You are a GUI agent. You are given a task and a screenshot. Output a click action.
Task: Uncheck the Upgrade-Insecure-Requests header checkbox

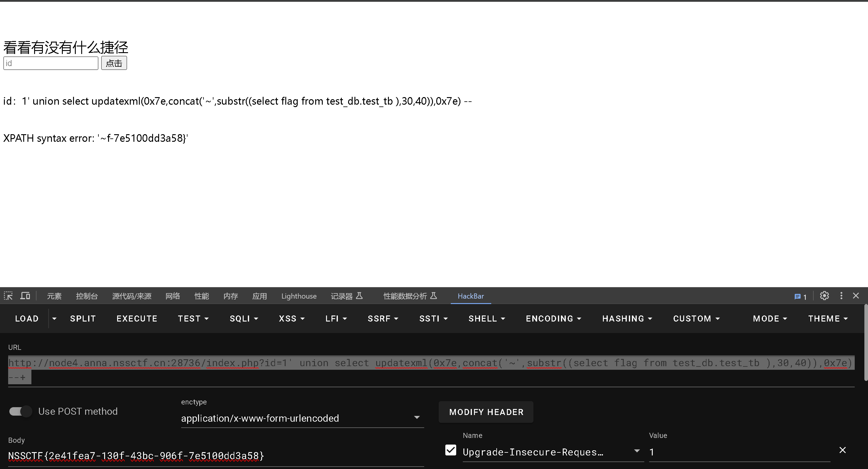(450, 450)
